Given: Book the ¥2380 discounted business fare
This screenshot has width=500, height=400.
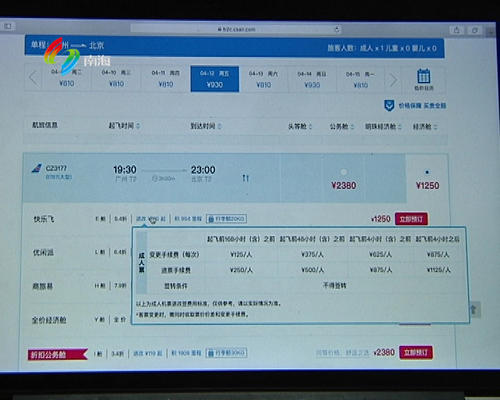Looking at the screenshot, I should [x=416, y=352].
